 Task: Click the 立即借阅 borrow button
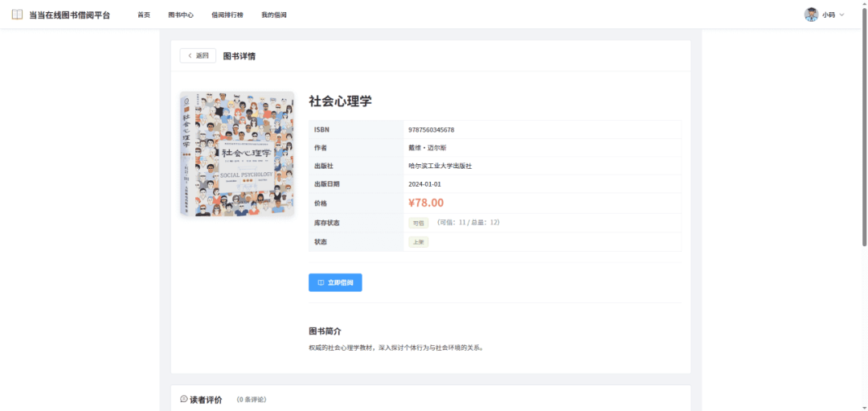335,282
